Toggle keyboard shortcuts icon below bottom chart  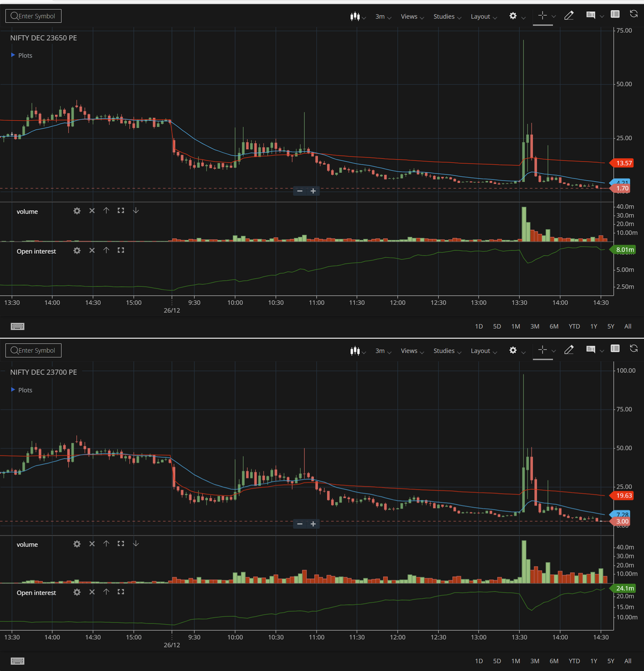[17, 661]
